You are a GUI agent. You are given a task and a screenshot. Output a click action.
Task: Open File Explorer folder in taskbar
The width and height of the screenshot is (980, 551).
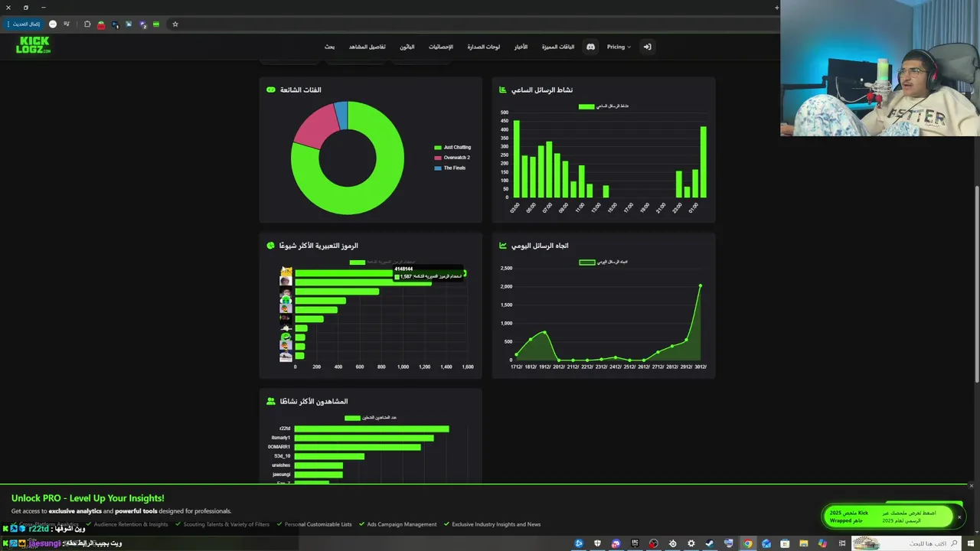804,543
